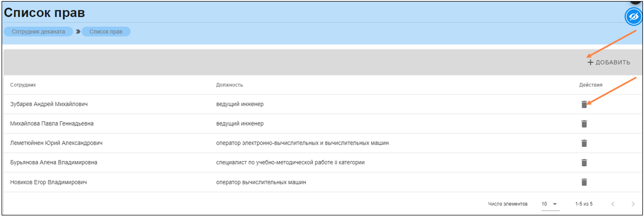Click the Действия column header
Image resolution: width=644 pixels, height=217 pixels.
[591, 85]
